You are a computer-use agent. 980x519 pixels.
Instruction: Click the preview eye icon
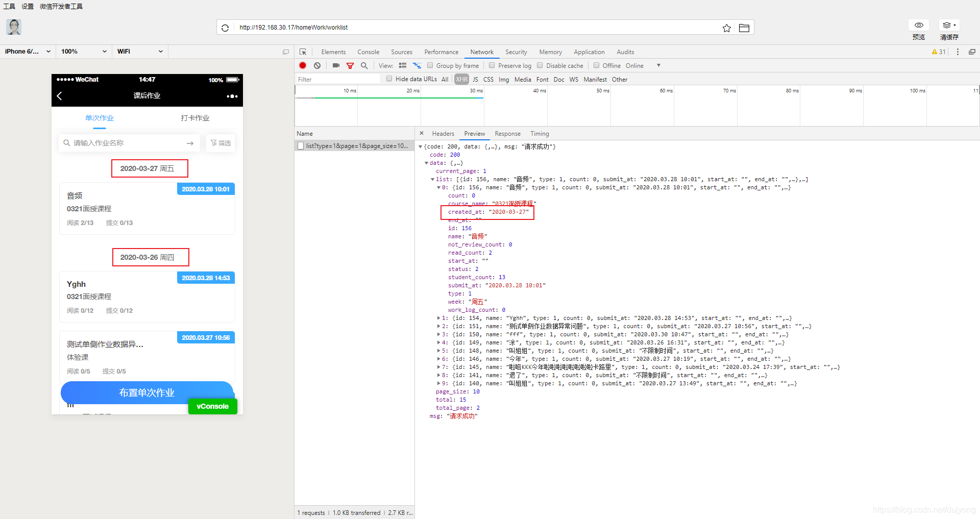(x=919, y=25)
